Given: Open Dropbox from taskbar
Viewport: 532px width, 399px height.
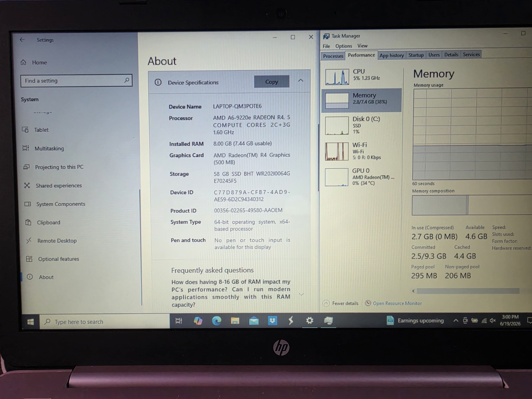Looking at the screenshot, I should (x=272, y=321).
